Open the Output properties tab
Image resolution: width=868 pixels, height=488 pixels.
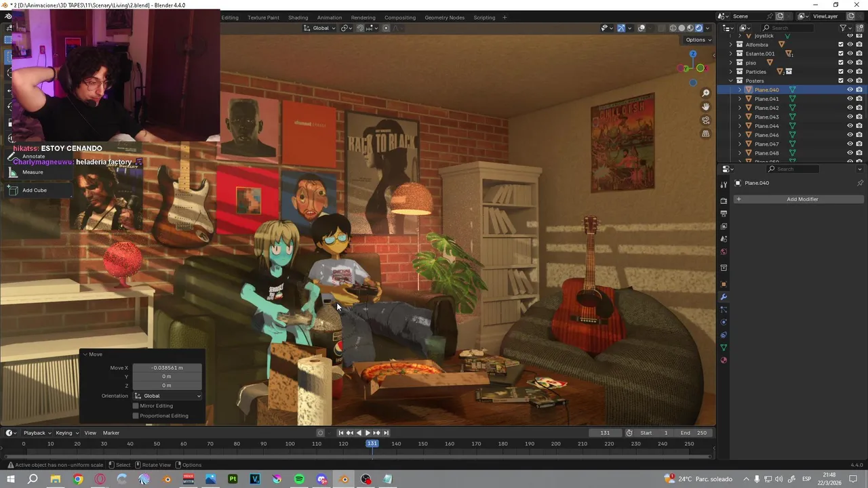[724, 213]
